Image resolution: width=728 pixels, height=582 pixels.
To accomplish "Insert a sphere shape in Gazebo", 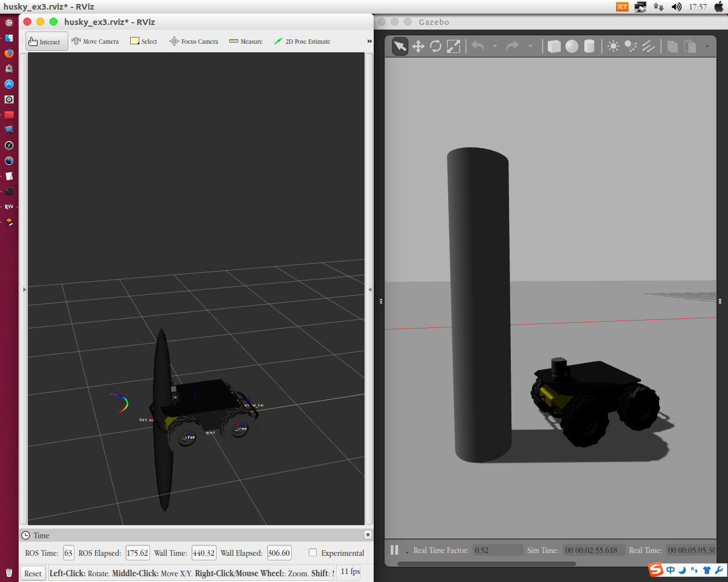I will [572, 46].
